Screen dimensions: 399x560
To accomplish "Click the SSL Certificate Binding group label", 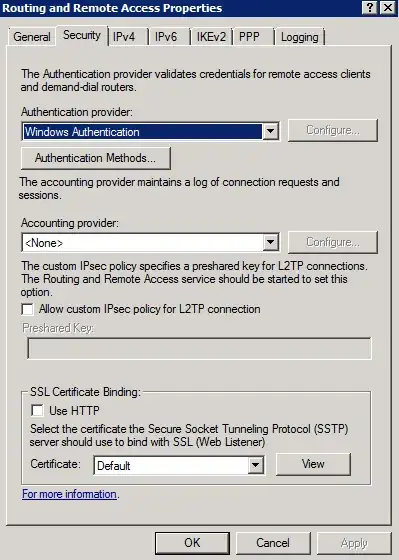I will click(x=85, y=392).
